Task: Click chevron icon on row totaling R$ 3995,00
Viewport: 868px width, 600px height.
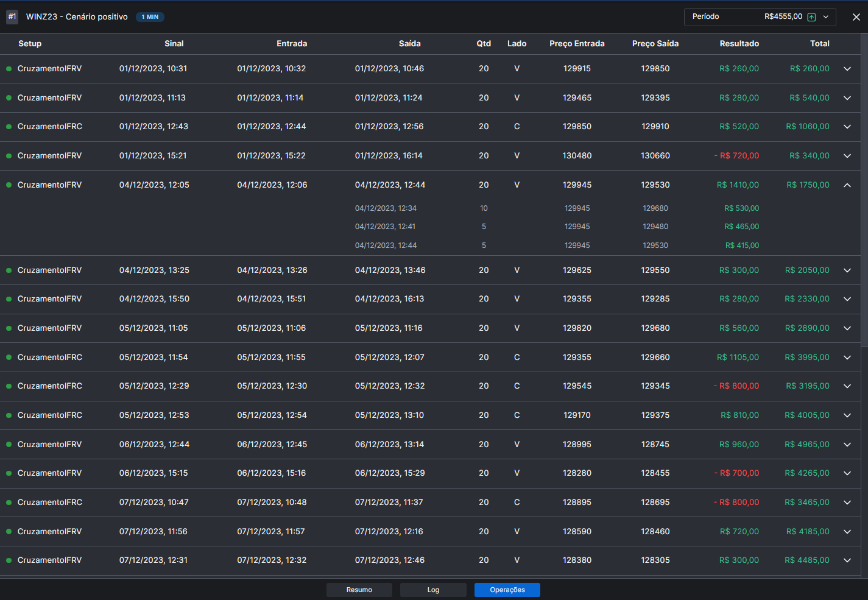Action: click(x=847, y=358)
